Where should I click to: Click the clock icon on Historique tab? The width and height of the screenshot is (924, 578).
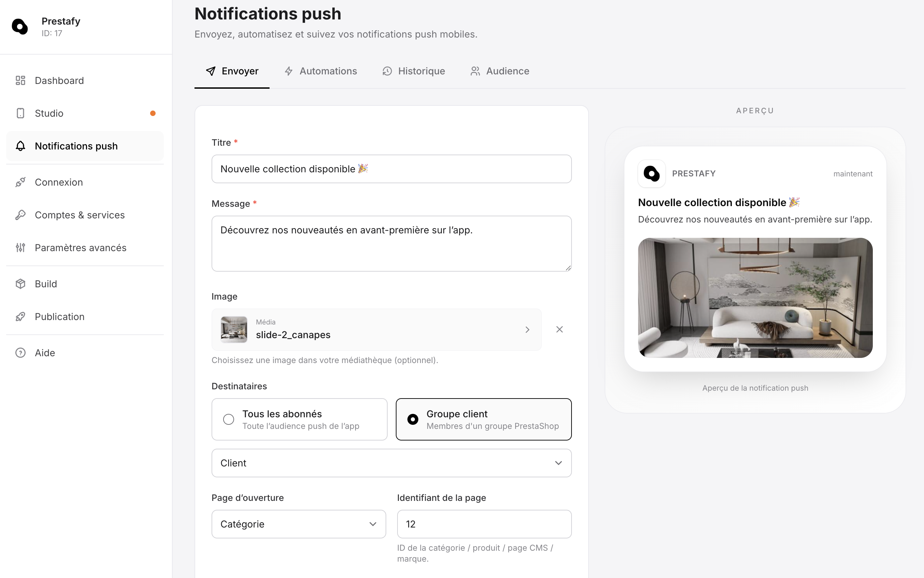point(387,71)
